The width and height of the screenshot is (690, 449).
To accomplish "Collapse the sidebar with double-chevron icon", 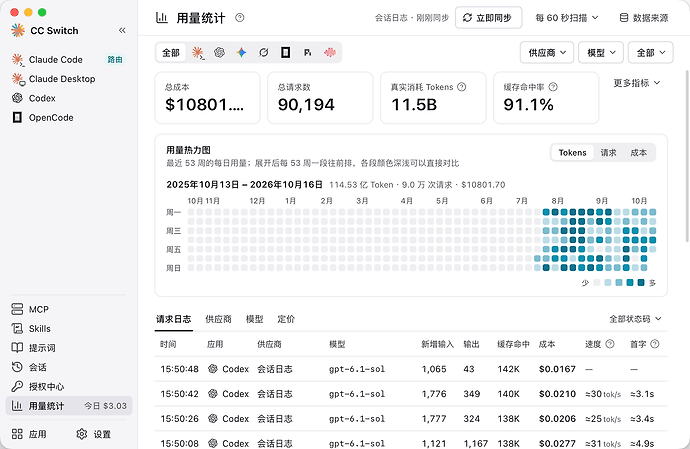I will click(122, 30).
